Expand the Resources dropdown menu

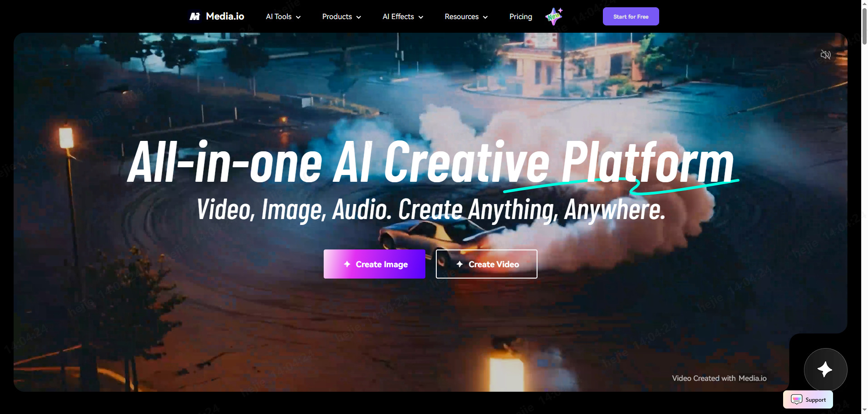(x=466, y=17)
